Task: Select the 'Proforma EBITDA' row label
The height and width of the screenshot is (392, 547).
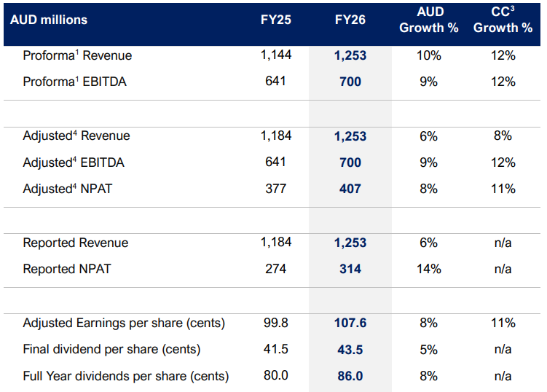Action: click(74, 82)
